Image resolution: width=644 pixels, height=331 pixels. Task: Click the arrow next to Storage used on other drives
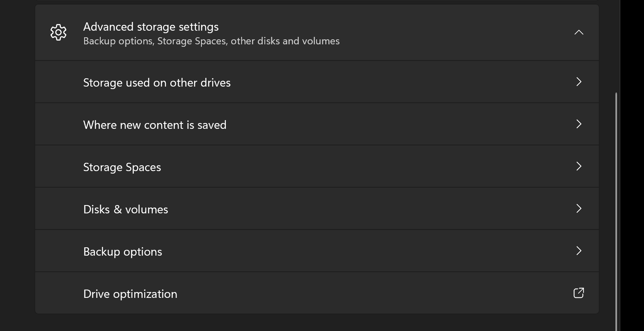pyautogui.click(x=579, y=82)
